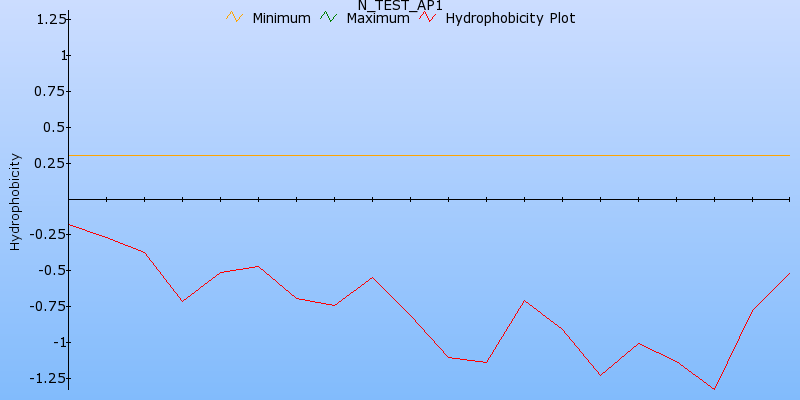Image resolution: width=800 pixels, height=400 pixels.
Task: Select the N_TEST_AP1 chart title
Action: [400, 6]
